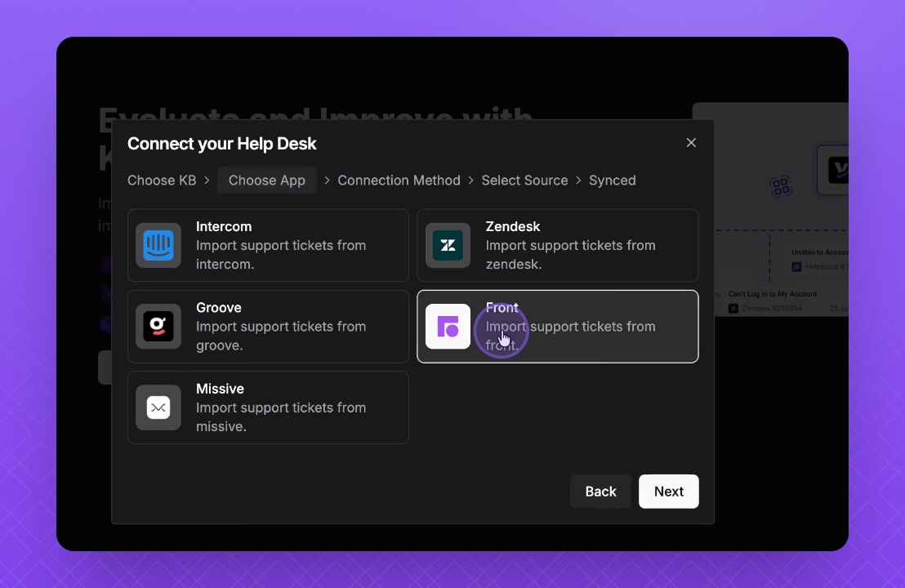Click the grid icon behind the dialog
Screen dimensions: 905x588
tap(781, 186)
